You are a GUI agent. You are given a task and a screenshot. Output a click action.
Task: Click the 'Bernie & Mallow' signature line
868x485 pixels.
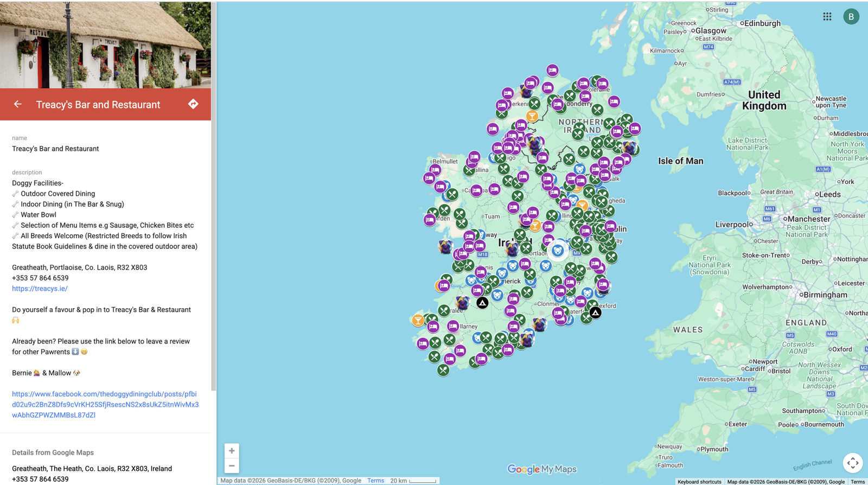click(46, 373)
